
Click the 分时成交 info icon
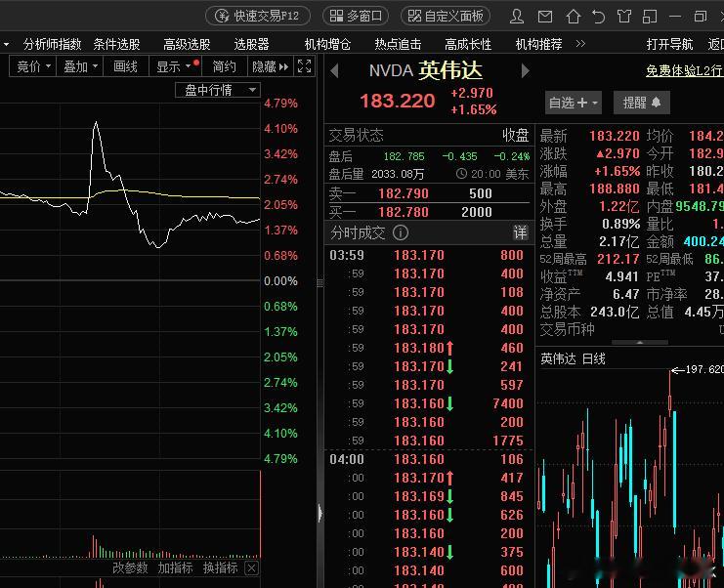pyautogui.click(x=401, y=232)
